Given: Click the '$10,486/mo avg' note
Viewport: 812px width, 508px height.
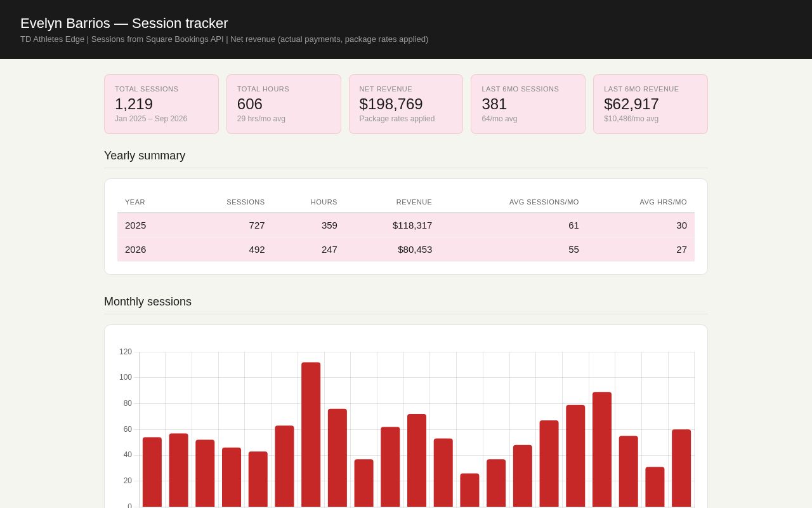Looking at the screenshot, I should [631, 119].
